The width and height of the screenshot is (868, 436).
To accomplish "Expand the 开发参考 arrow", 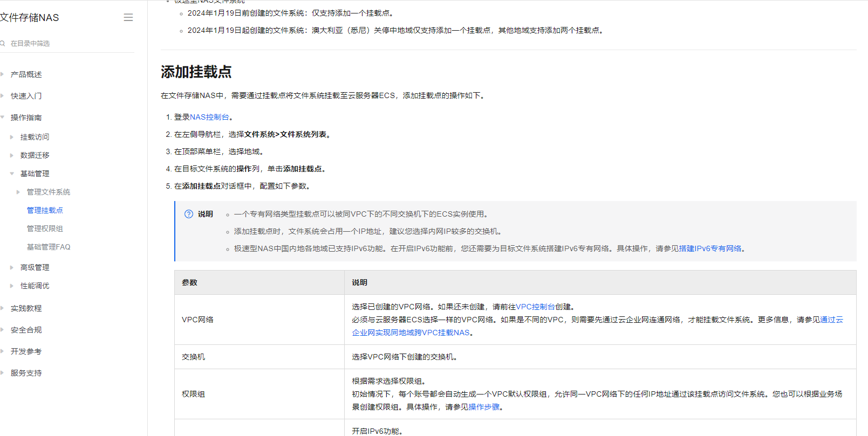I will coord(2,351).
